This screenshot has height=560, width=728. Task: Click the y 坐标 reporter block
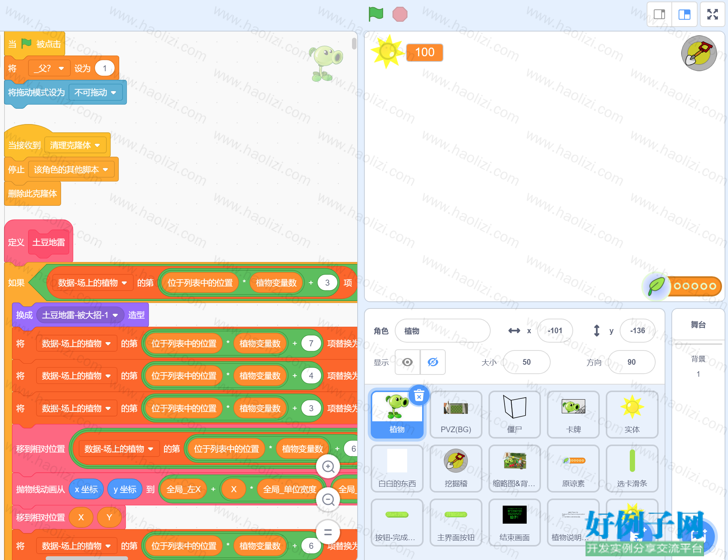[125, 489]
